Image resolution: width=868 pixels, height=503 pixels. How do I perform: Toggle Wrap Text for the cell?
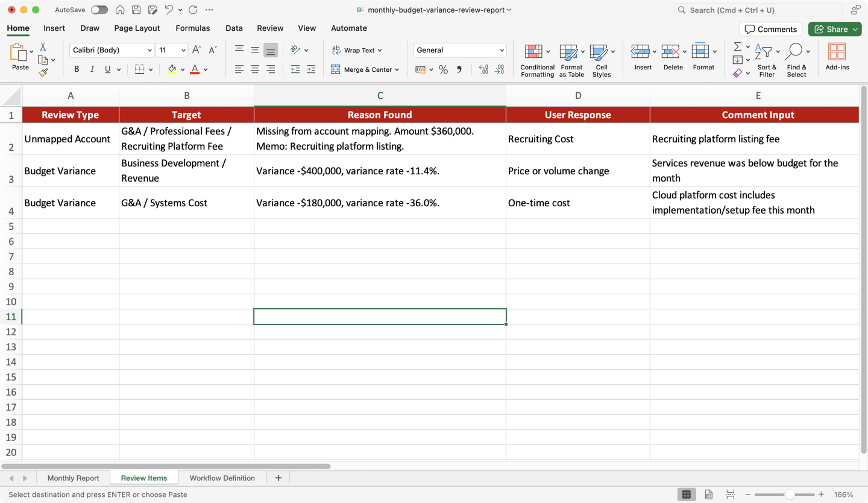pos(357,50)
